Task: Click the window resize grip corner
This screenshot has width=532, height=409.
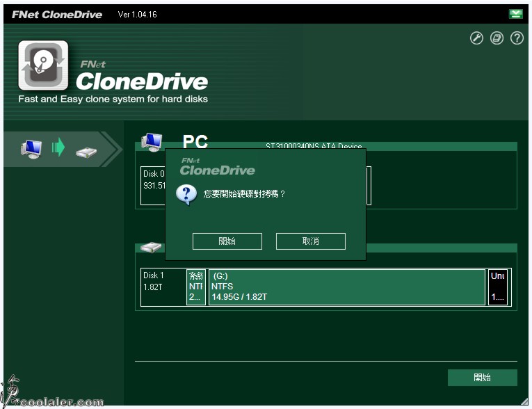Action: pyautogui.click(x=524, y=401)
